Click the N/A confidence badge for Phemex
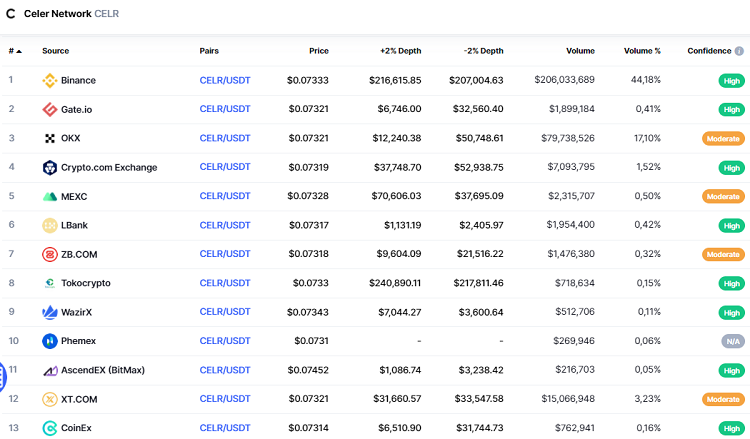This screenshot has width=750, height=439. [x=733, y=342]
